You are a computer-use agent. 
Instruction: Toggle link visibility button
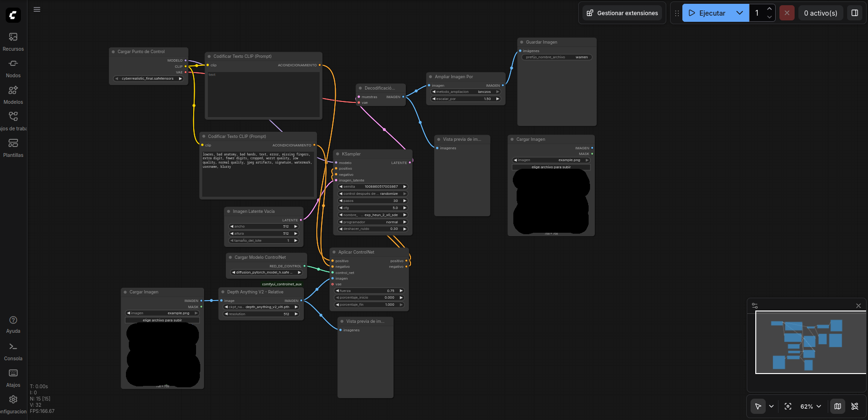coord(855,406)
